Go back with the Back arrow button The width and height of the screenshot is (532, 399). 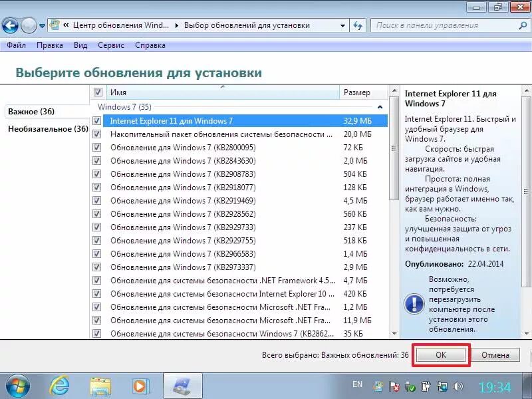tap(10, 25)
